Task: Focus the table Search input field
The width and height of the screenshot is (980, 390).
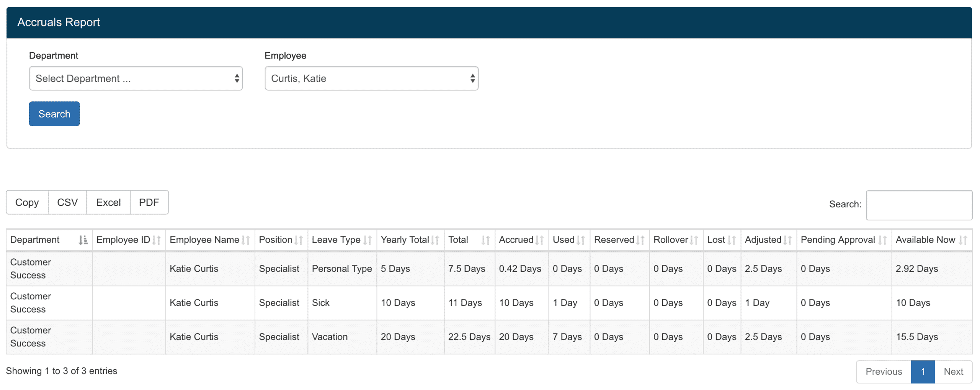Action: (918, 205)
